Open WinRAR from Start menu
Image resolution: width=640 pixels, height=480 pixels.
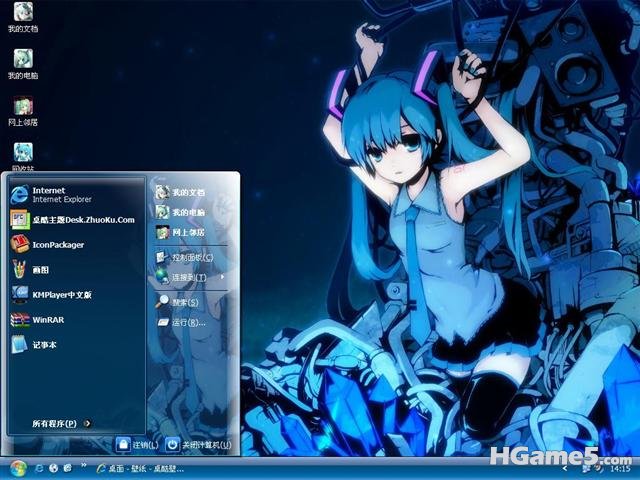(x=77, y=320)
